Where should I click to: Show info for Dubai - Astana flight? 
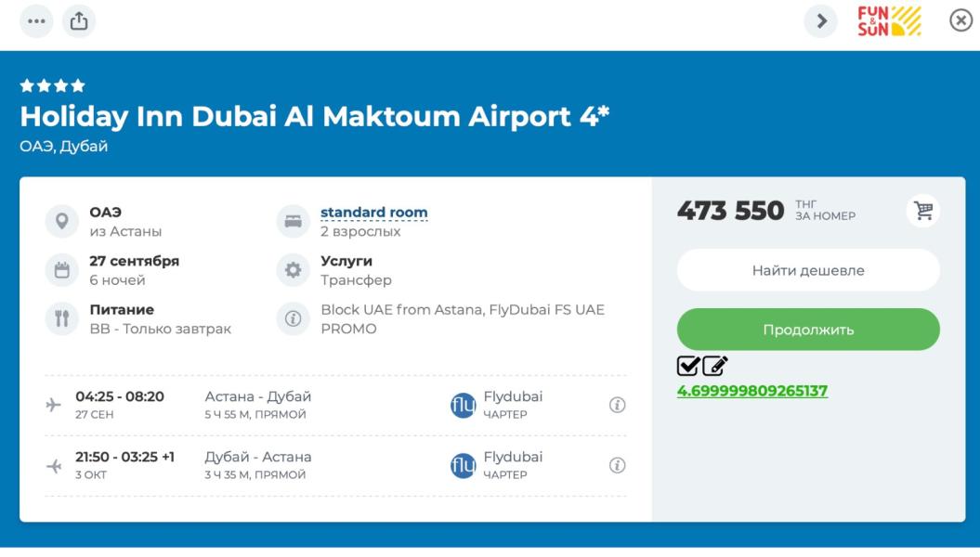coord(617,465)
